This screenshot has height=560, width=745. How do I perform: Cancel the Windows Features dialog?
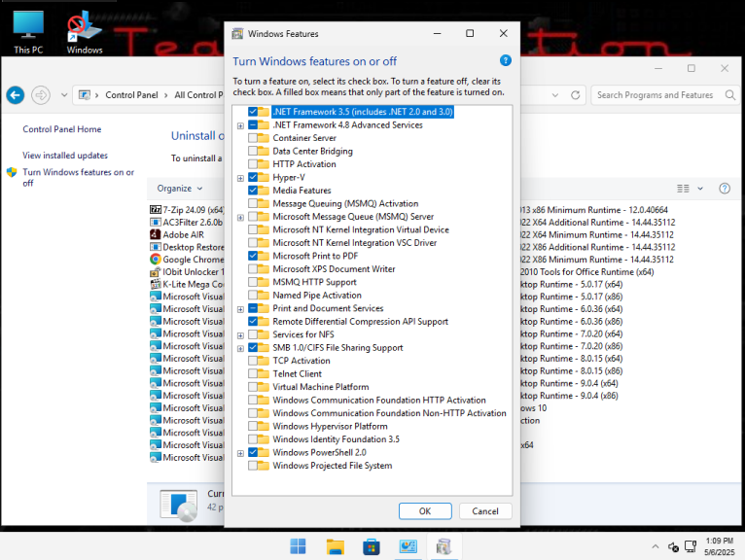(485, 511)
